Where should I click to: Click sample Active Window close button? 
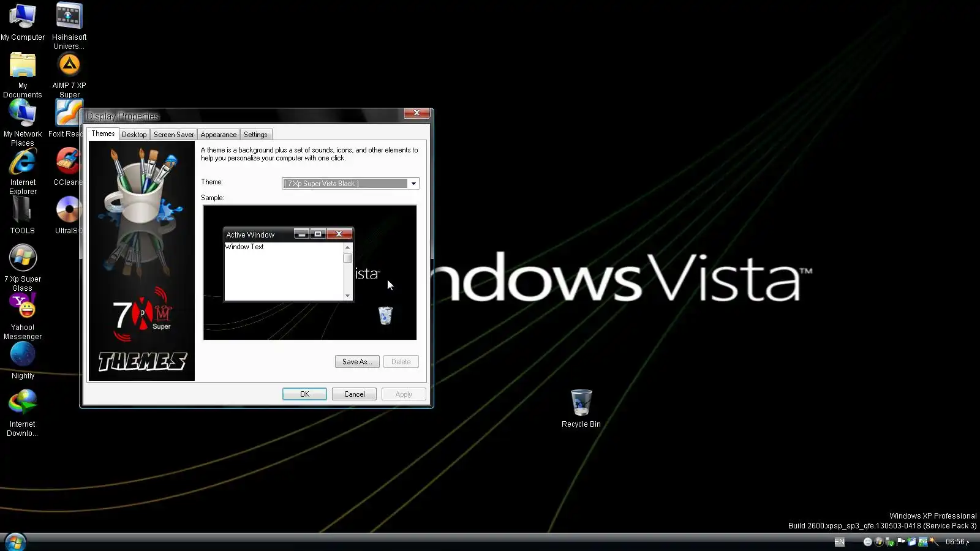(339, 234)
